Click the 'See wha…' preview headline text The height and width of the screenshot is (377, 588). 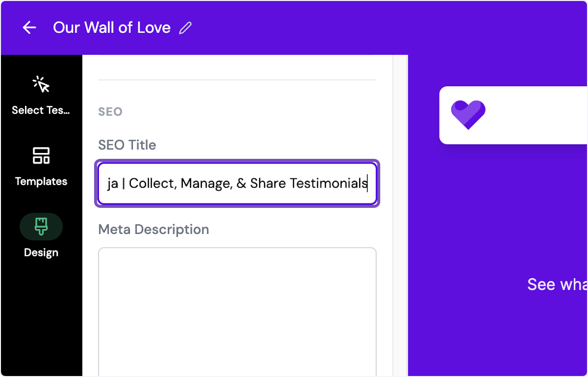pyautogui.click(x=557, y=284)
